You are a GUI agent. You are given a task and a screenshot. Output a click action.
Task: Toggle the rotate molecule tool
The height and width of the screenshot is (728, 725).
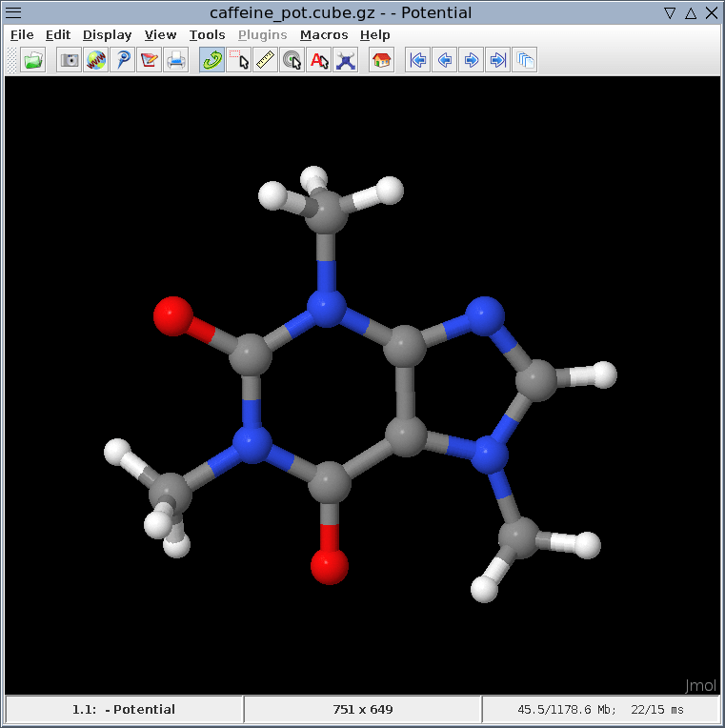tap(212, 60)
